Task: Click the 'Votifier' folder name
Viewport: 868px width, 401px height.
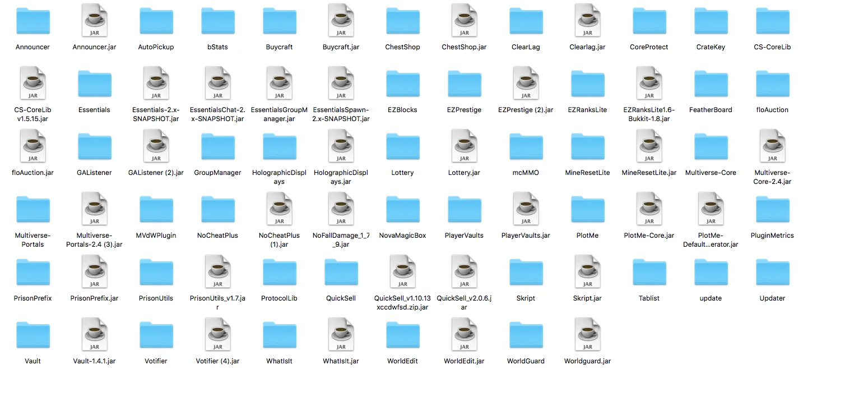Action: 156,361
